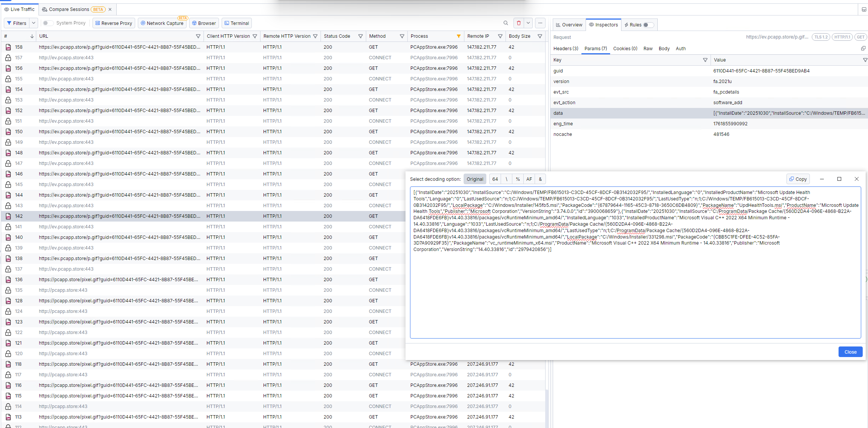Click the filter icon on Value column
This screenshot has width=868, height=428.
click(865, 60)
